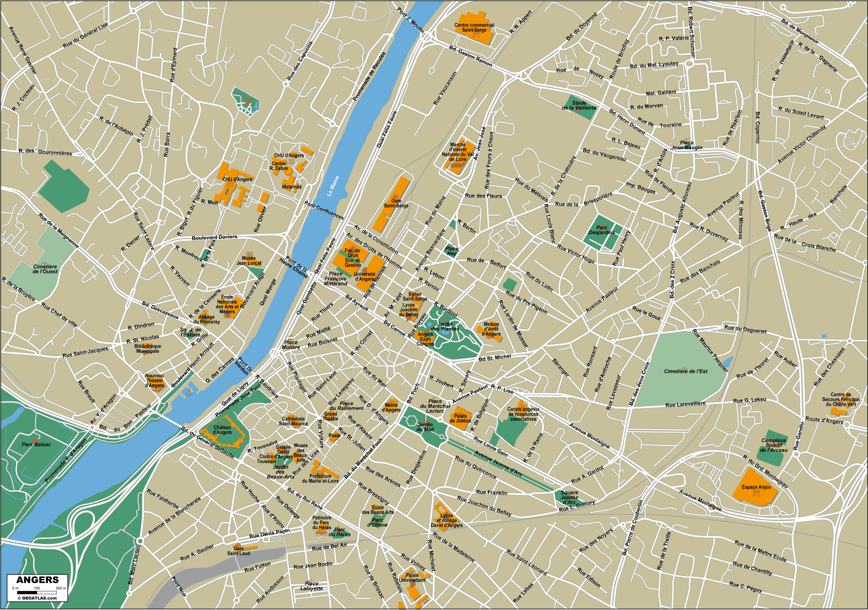This screenshot has width=868, height=610.
Task: Click the 0–200 m scale bar
Action: [37, 593]
